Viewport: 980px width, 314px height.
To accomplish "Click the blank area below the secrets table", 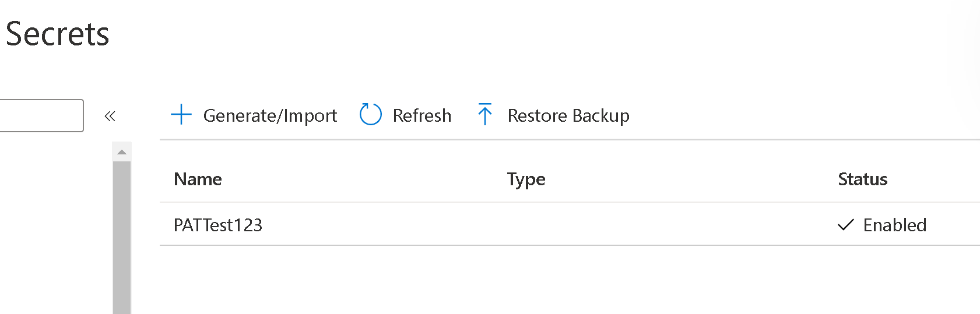I will click(x=525, y=280).
